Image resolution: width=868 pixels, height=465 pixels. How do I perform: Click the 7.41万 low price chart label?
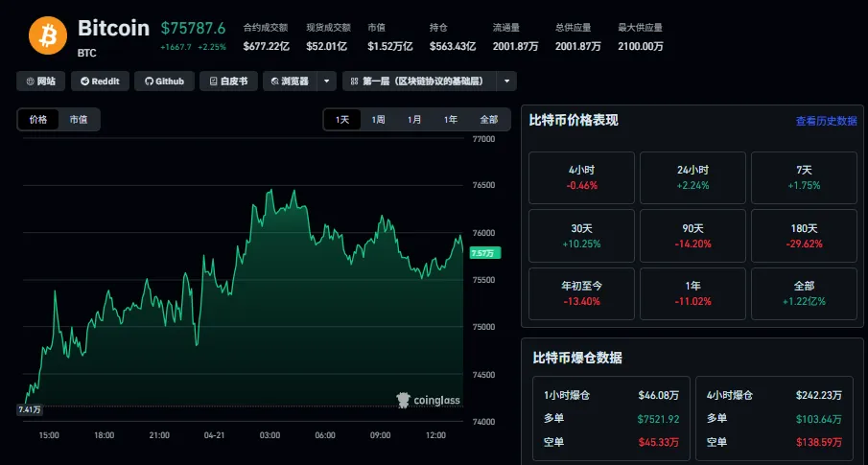pyautogui.click(x=30, y=410)
